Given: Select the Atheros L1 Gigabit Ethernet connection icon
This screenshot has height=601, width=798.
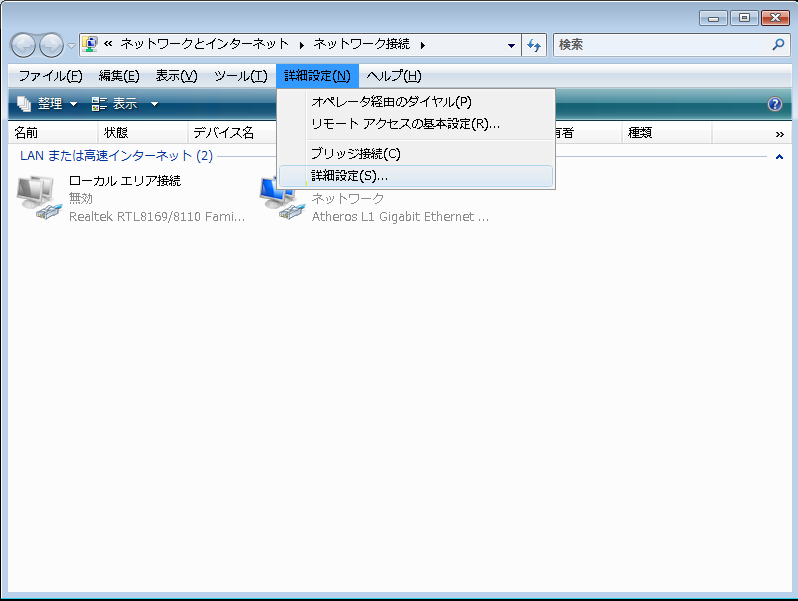Looking at the screenshot, I should point(279,198).
